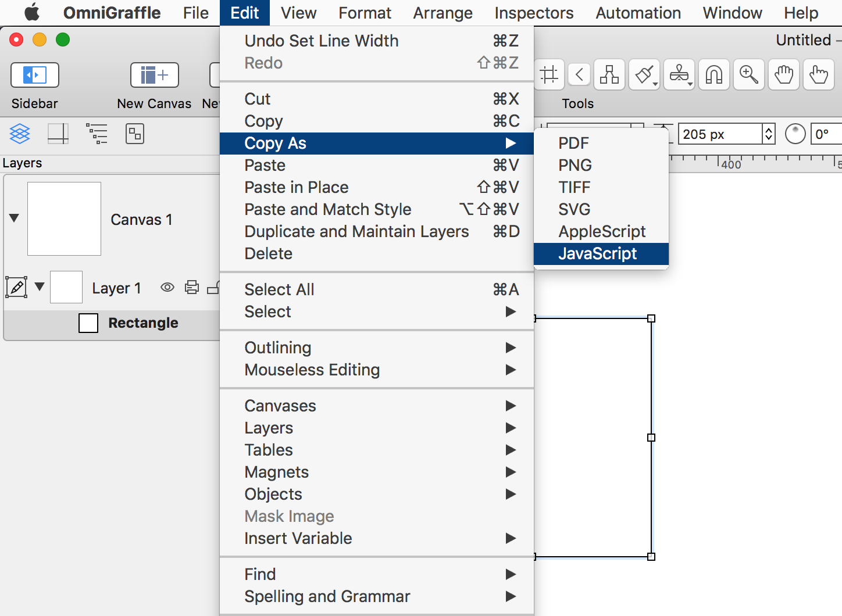The image size is (842, 616).
Task: Collapse the Layer 1 disclosure triangle
Action: click(40, 286)
